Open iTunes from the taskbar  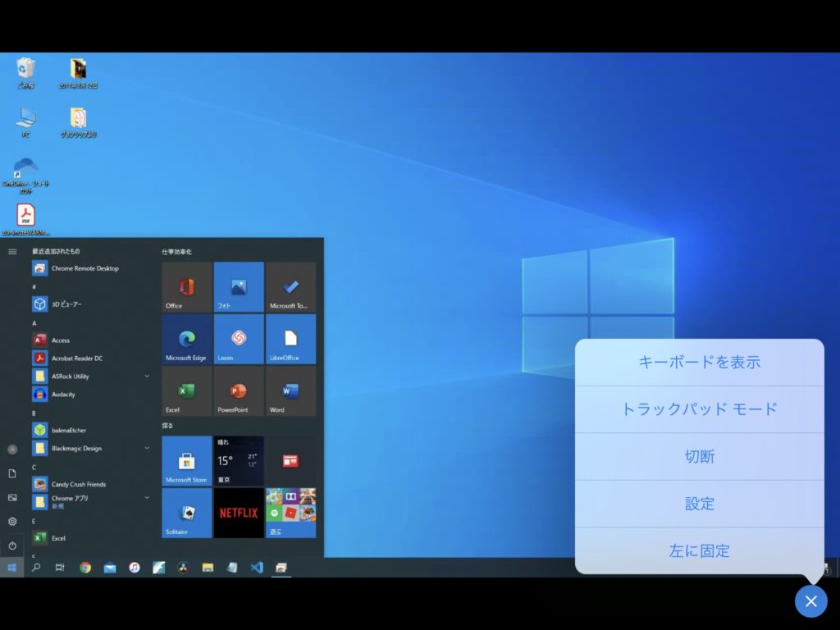pos(135,568)
